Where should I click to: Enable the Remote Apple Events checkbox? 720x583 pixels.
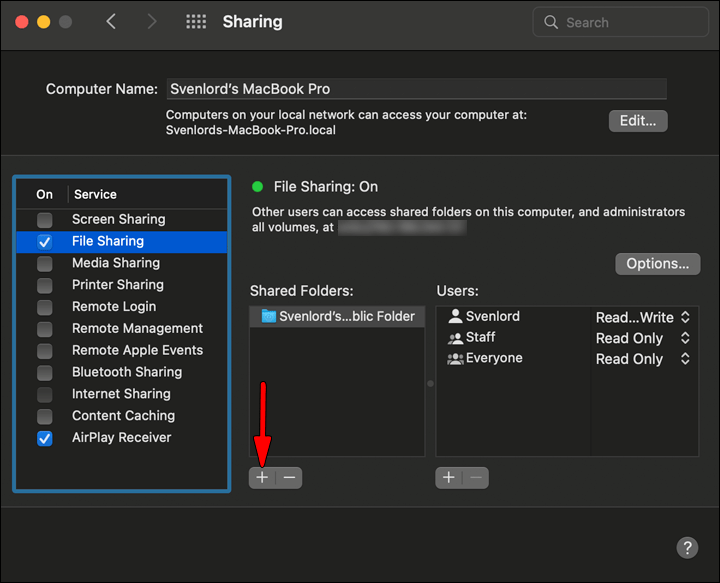coord(45,351)
